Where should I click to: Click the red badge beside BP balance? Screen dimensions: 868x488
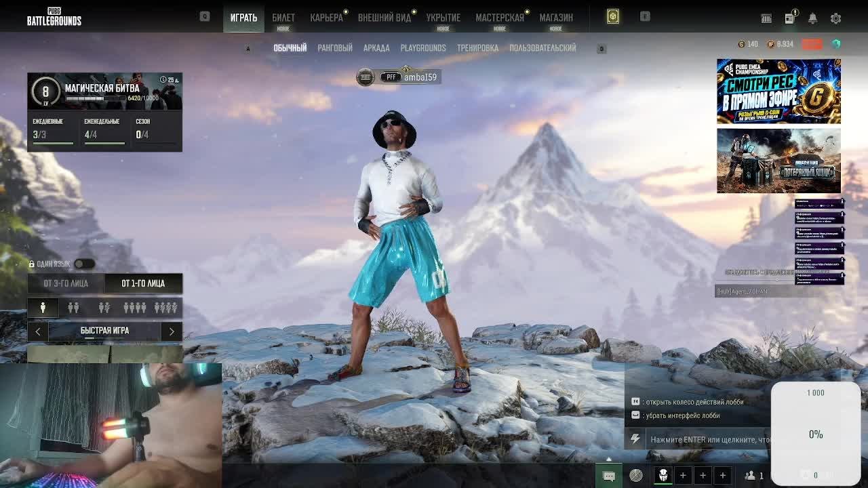click(x=812, y=44)
